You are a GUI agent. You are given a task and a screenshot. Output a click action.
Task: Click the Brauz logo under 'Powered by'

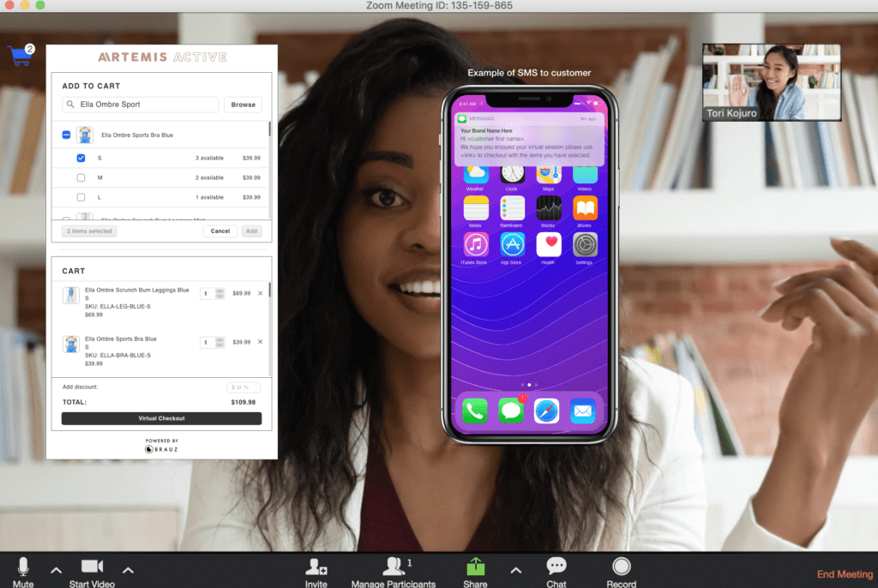tap(161, 449)
